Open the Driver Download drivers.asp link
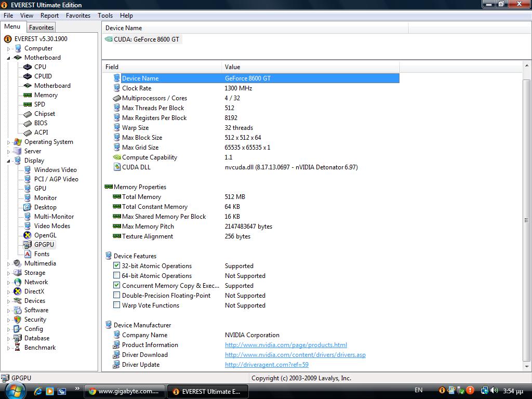 click(x=295, y=354)
